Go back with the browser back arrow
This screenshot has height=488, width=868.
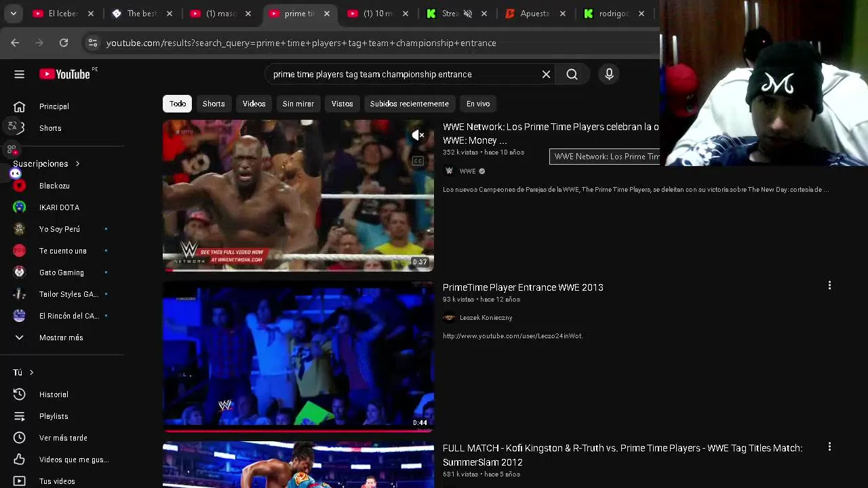pyautogui.click(x=15, y=43)
